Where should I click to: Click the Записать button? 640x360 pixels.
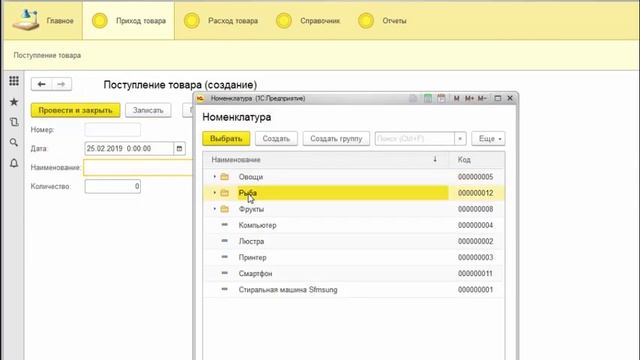(148, 110)
